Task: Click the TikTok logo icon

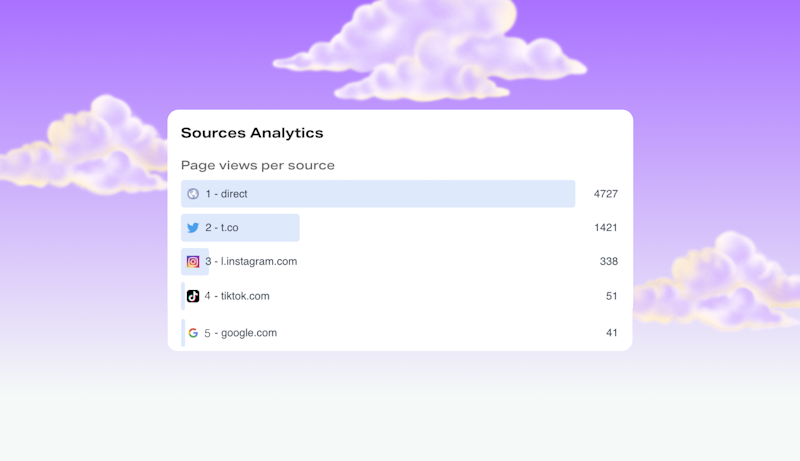Action: 193,296
